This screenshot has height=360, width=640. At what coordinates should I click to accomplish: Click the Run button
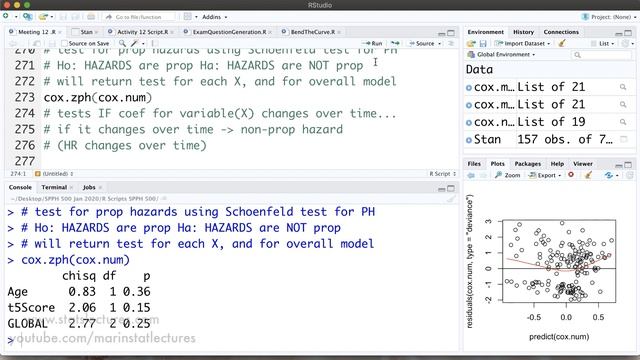click(373, 43)
